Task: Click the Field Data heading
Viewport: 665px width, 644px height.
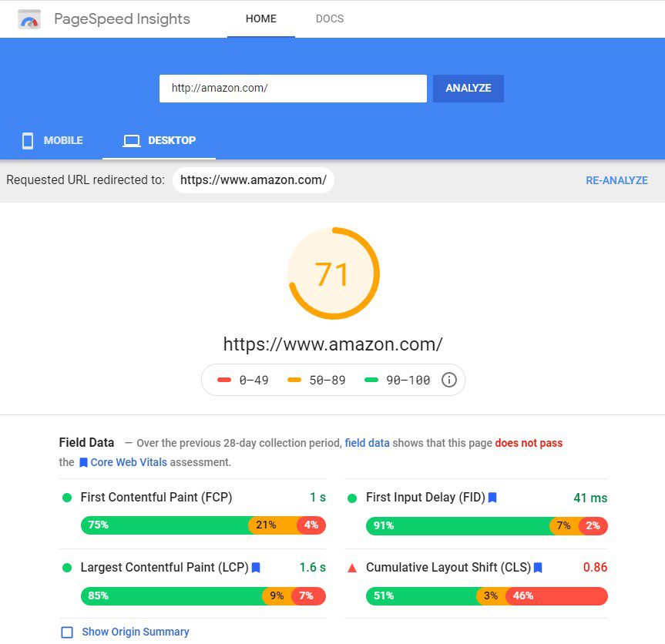Action: click(x=86, y=443)
